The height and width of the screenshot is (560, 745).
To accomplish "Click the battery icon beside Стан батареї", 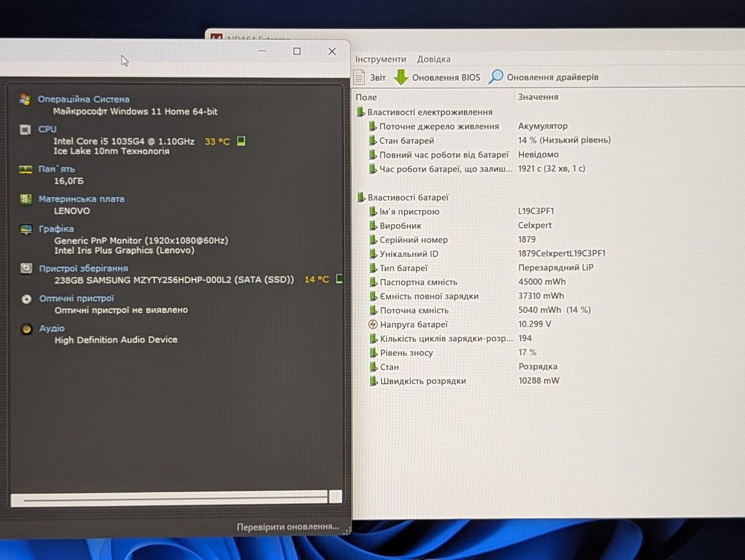I will click(372, 140).
